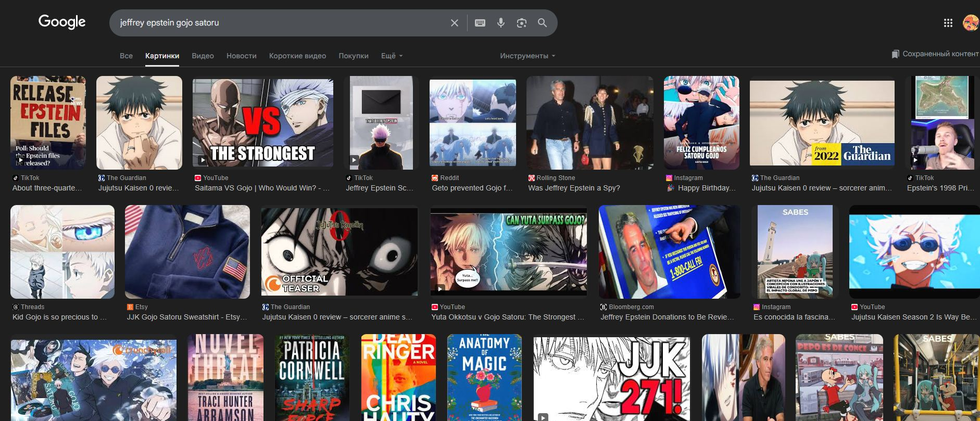This screenshot has width=980, height=421.
Task: Play the Saitama VS Gojo video thumbnail
Action: point(263,123)
